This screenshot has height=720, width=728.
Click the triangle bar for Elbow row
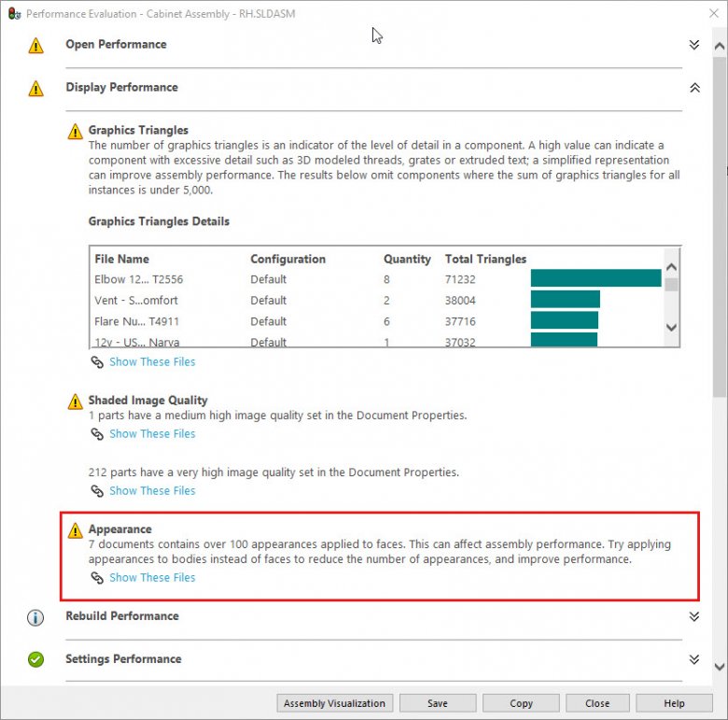coord(596,278)
